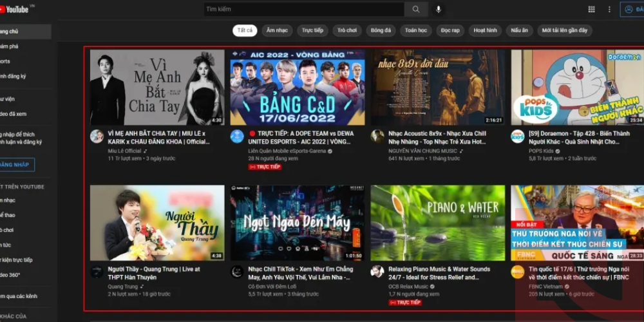Play nhạc 8x9x đời đầu thumbnail

[438, 88]
